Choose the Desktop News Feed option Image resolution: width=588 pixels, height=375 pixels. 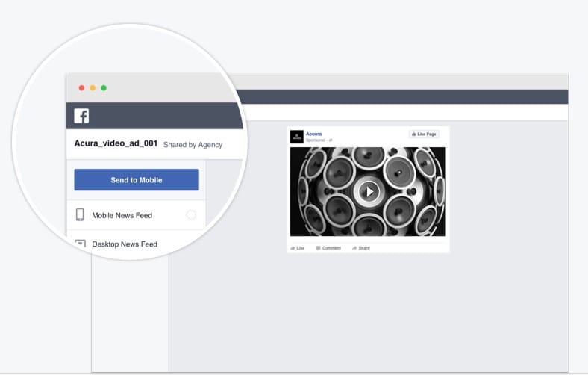[x=125, y=244]
